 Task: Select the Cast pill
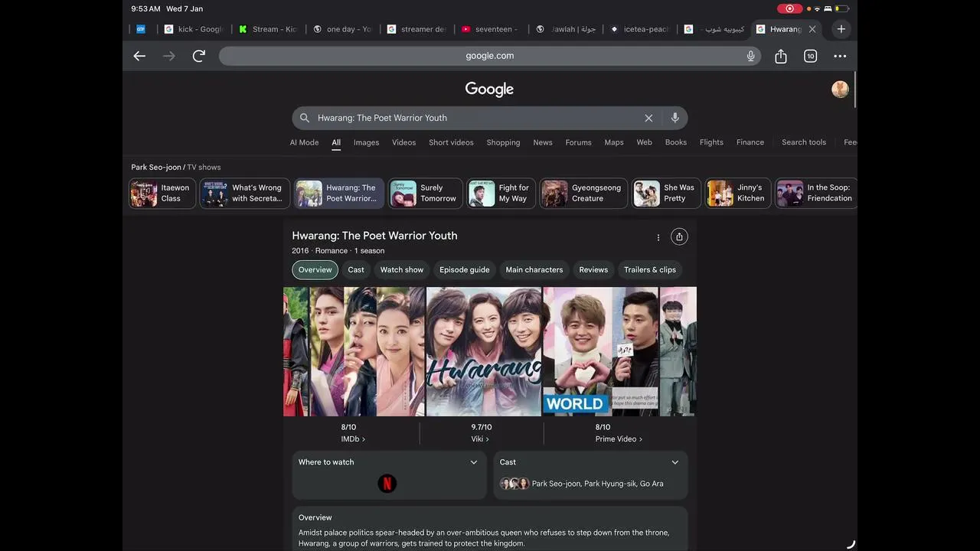click(356, 270)
